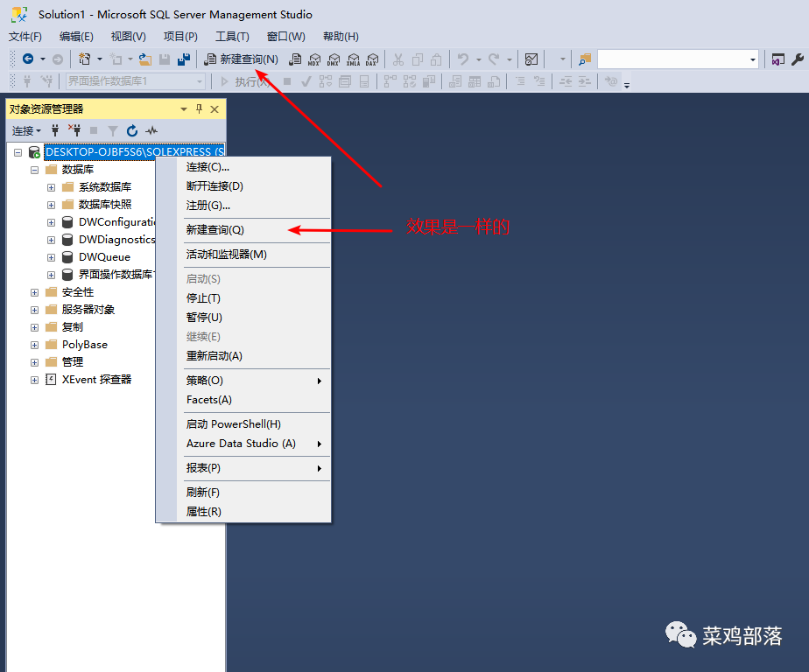Open the Activity Monitor toolbar icon

click(531, 59)
